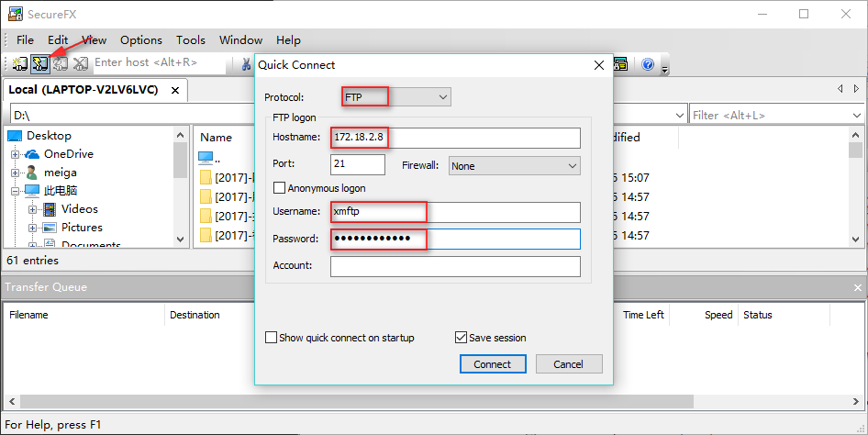
Task: Select the OneDrive folder in tree
Action: click(x=68, y=154)
